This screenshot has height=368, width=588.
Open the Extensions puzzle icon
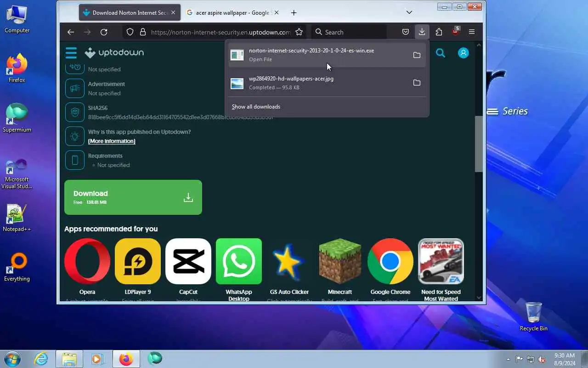coord(439,32)
